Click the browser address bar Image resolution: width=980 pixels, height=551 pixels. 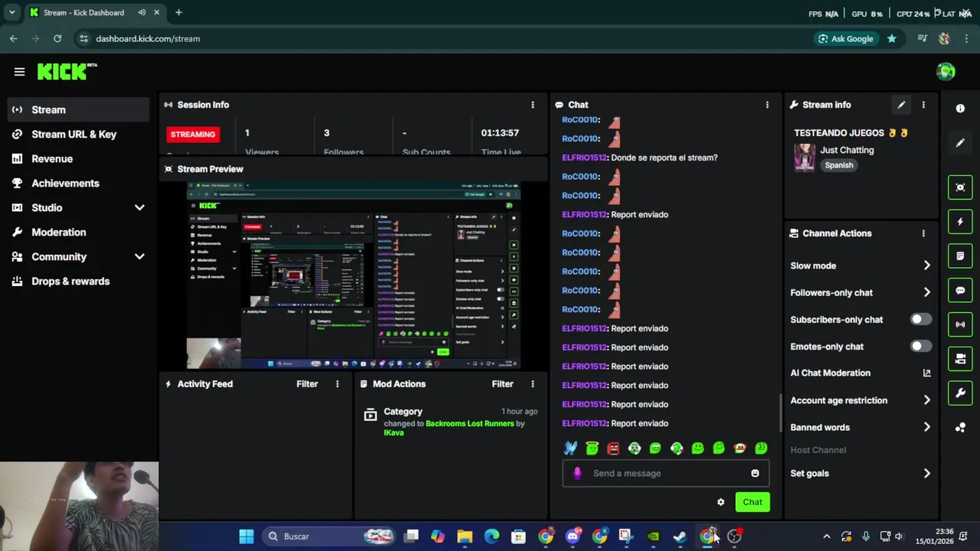(x=444, y=38)
